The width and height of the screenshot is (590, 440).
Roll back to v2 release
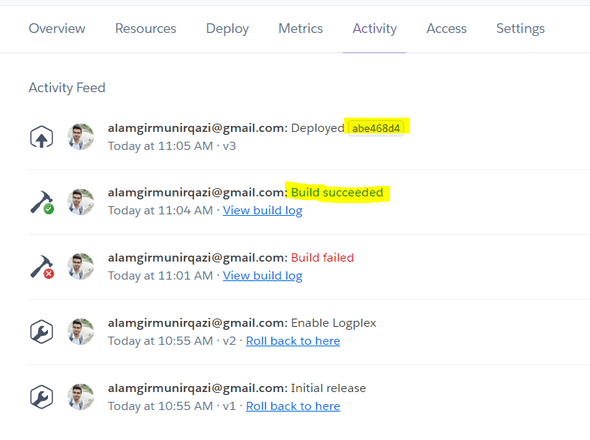293,341
